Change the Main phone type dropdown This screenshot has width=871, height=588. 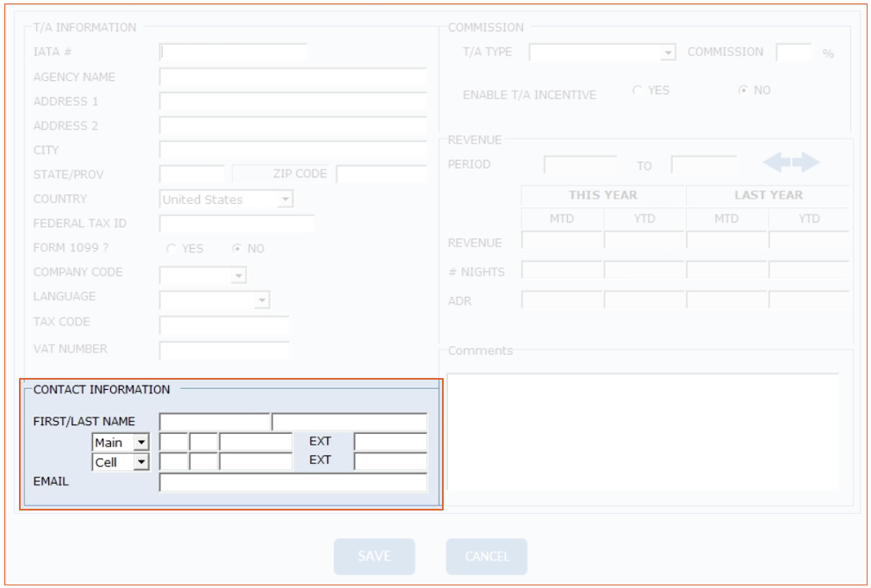[140, 443]
